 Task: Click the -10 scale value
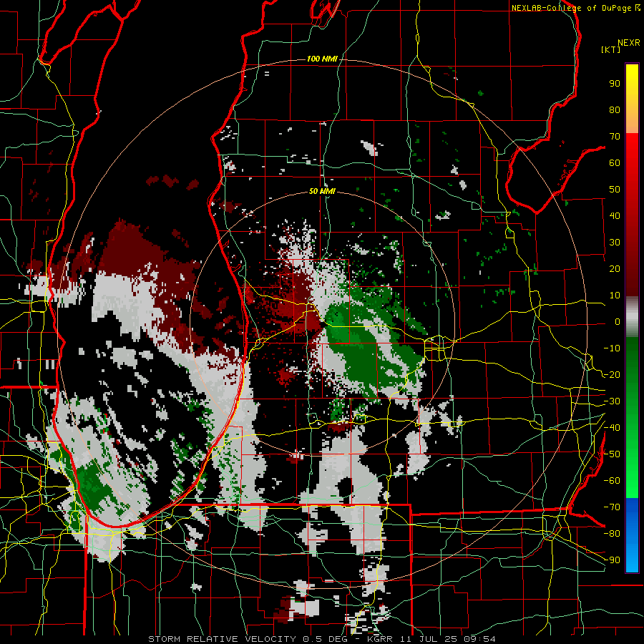click(612, 348)
